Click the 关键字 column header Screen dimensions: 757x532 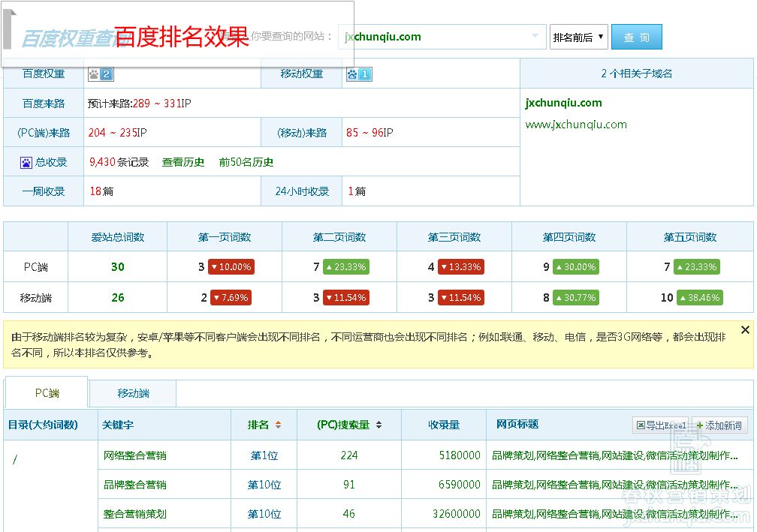pos(118,425)
